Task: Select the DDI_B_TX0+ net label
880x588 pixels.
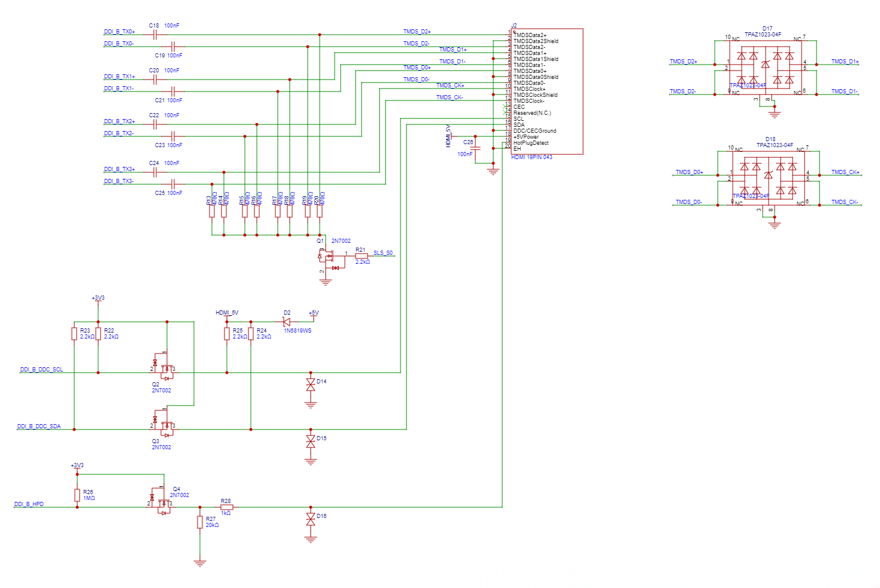Action: point(120,32)
